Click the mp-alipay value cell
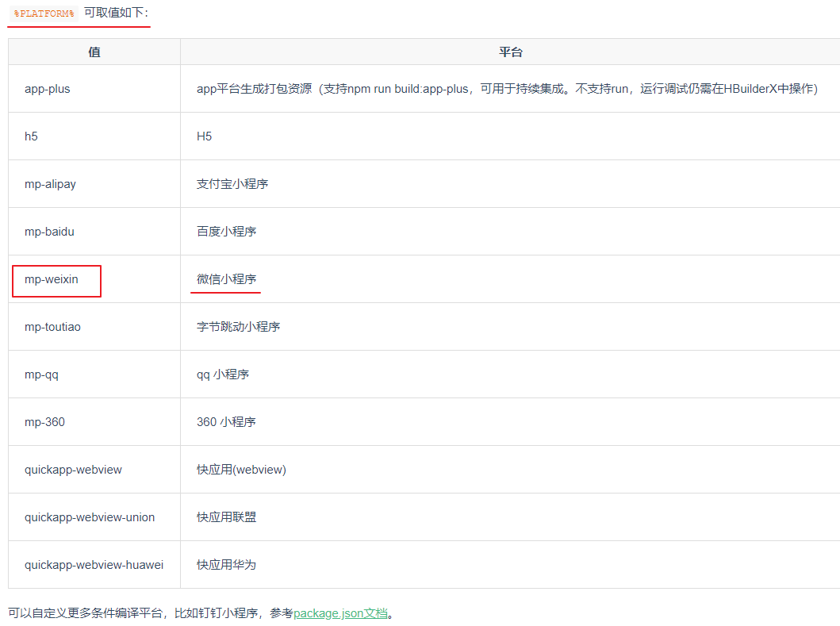Screen dimensions: 840x626 (x=94, y=184)
